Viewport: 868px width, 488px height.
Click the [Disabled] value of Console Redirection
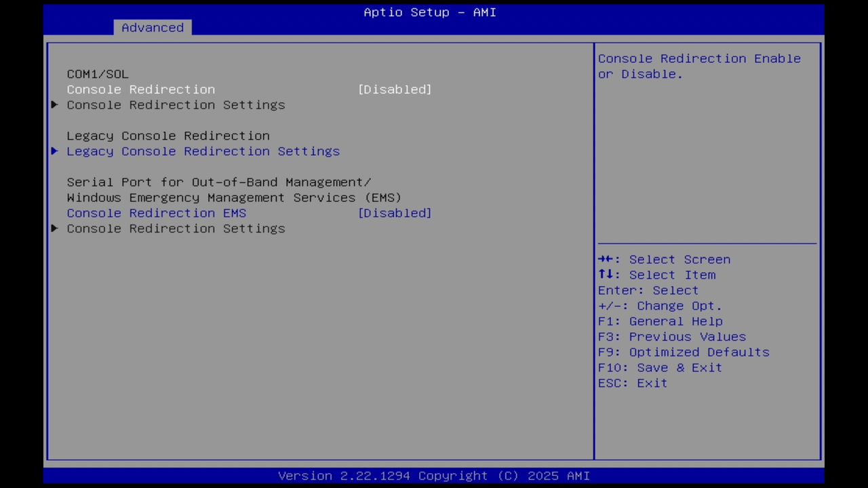[x=395, y=89]
